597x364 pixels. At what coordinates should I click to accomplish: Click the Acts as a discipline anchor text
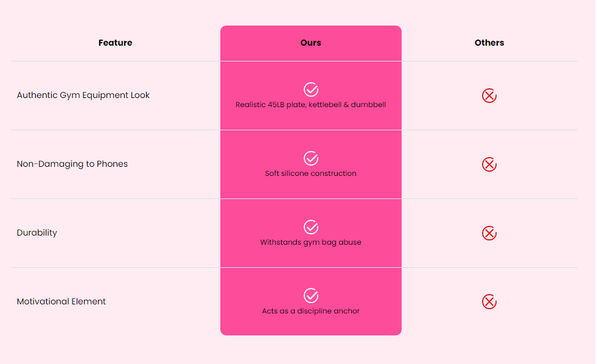[311, 311]
